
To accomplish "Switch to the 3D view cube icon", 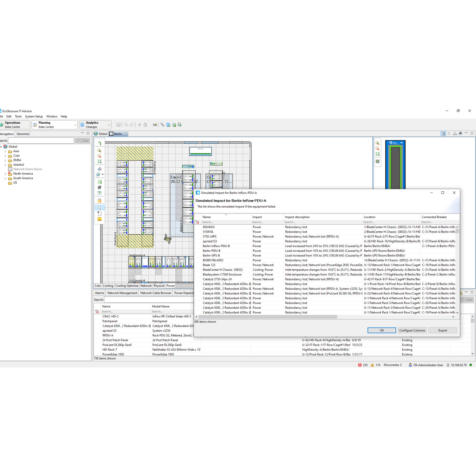I will tap(460, 134).
